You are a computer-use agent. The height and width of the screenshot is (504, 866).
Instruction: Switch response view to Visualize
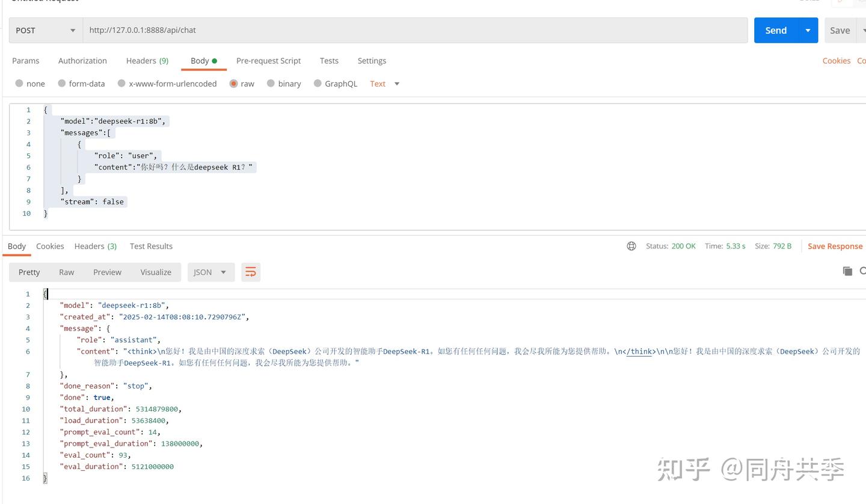(156, 272)
